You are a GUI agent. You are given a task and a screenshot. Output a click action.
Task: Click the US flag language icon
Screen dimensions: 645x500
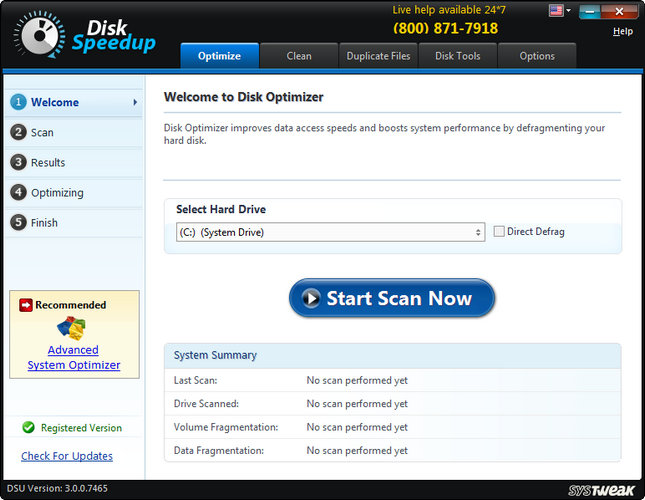[x=556, y=10]
